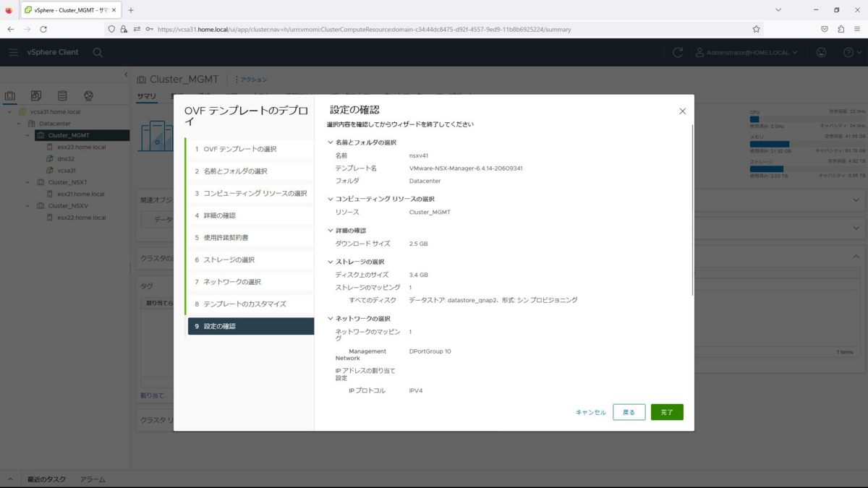Select host esx21.home.local in the tree
This screenshot has width=868, height=488.
pyautogui.click(x=80, y=194)
